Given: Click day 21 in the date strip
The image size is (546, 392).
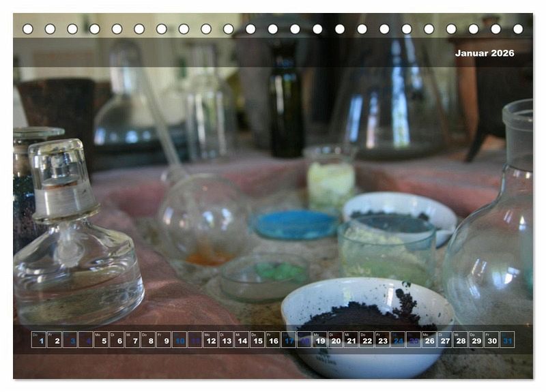Looking at the screenshot, I should pyautogui.click(x=351, y=340).
